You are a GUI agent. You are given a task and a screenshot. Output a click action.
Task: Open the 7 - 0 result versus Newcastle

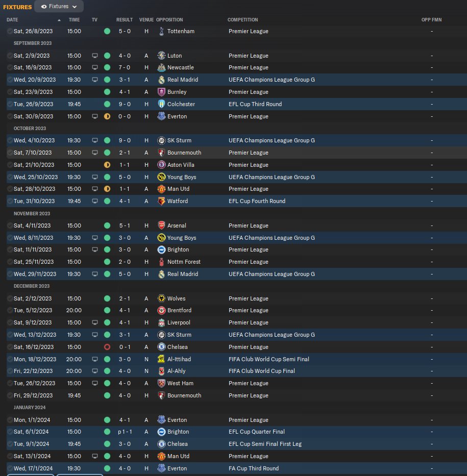125,67
